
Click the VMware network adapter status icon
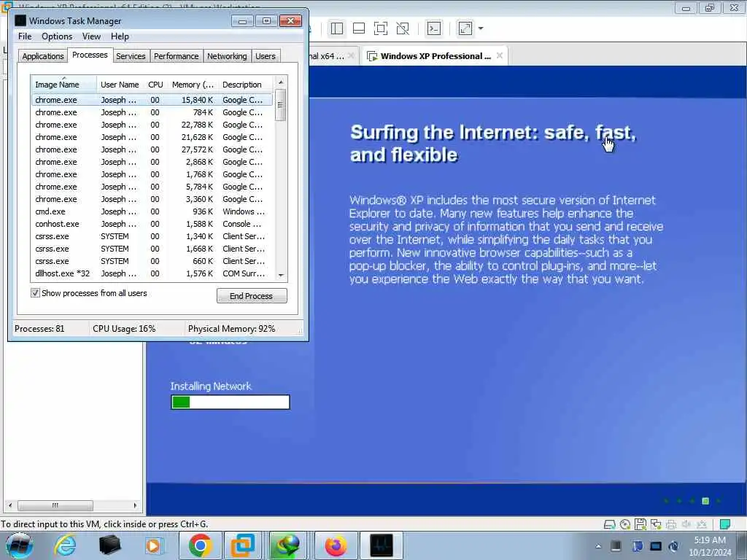coord(656,524)
